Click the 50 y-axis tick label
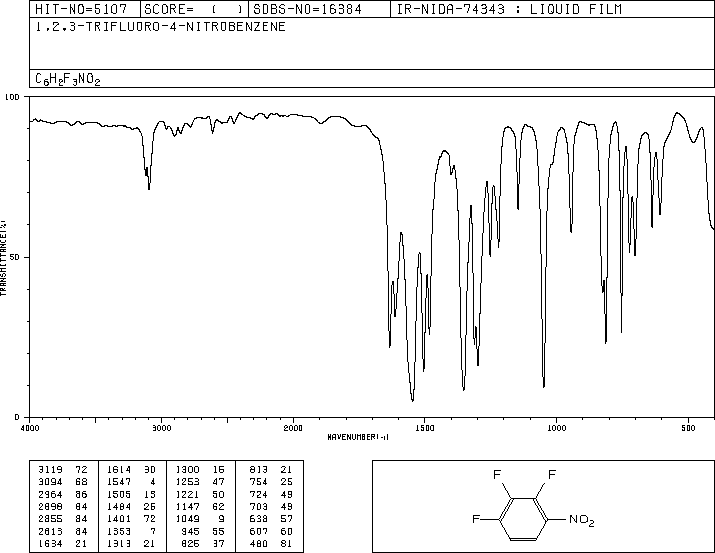This screenshot has width=715, height=553. tap(15, 257)
